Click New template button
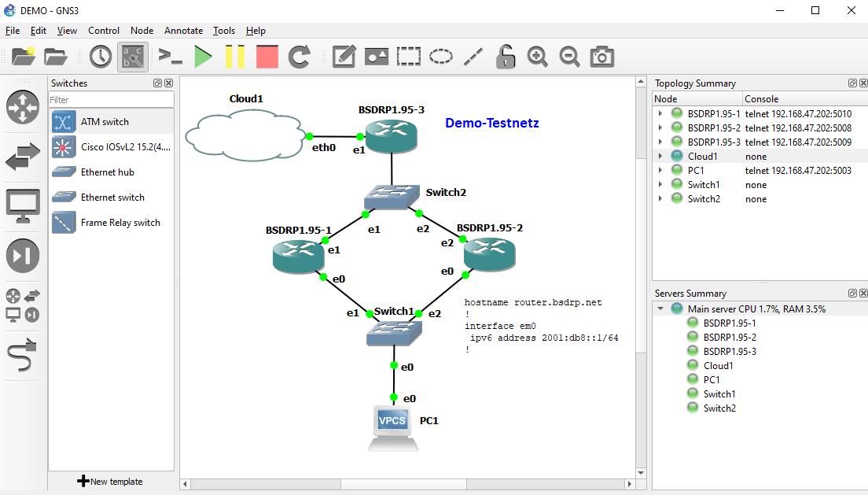 coord(110,482)
